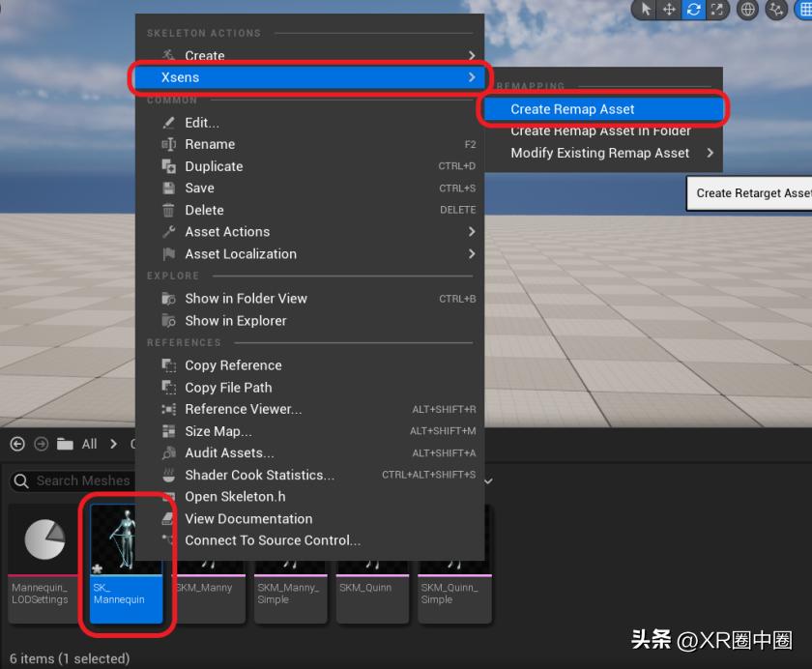The width and height of the screenshot is (812, 669).
Task: Toggle the grid snapping icon
Action: coord(804,10)
